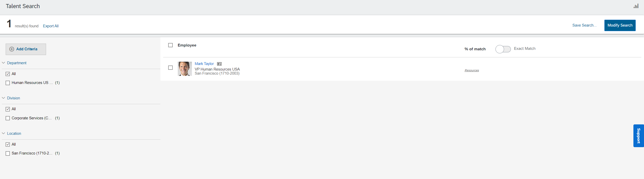Click the Modify Search button

[x=620, y=25]
